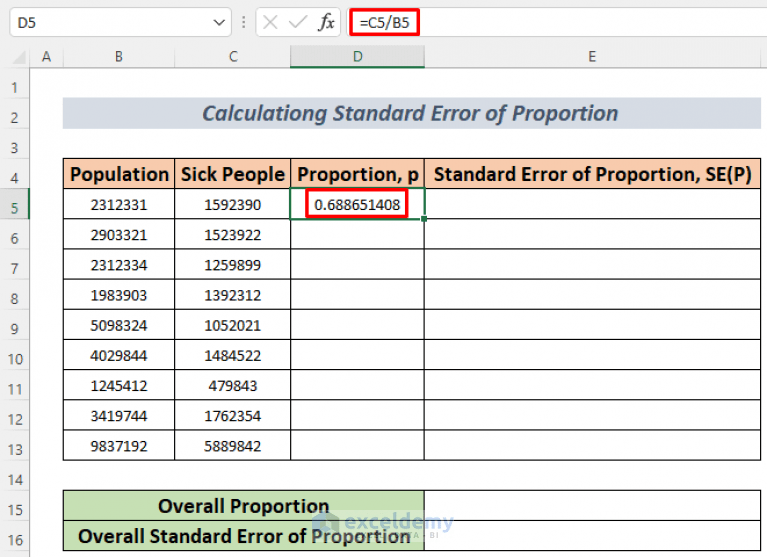Select cell with value 1392312
The image size is (767, 557).
tap(233, 295)
